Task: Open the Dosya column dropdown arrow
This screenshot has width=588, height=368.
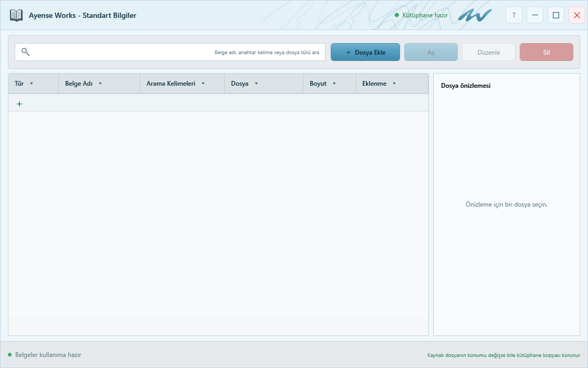Action: 256,84
